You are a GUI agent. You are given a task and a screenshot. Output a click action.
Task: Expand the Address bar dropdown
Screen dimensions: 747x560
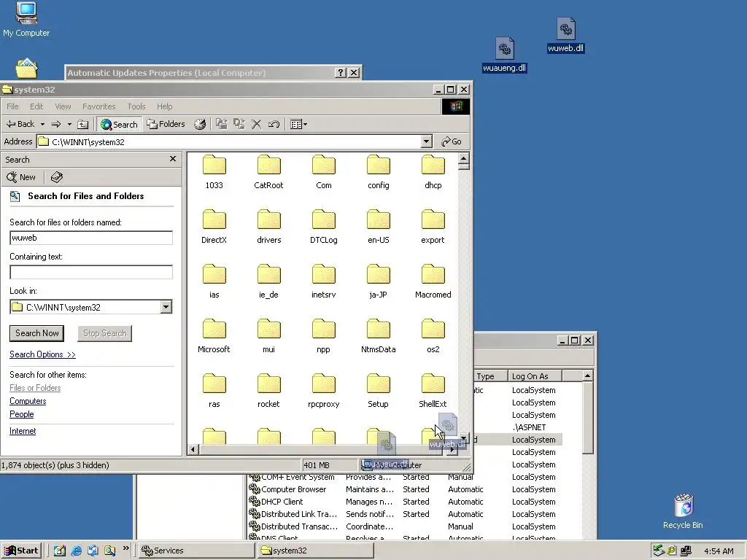click(x=426, y=141)
